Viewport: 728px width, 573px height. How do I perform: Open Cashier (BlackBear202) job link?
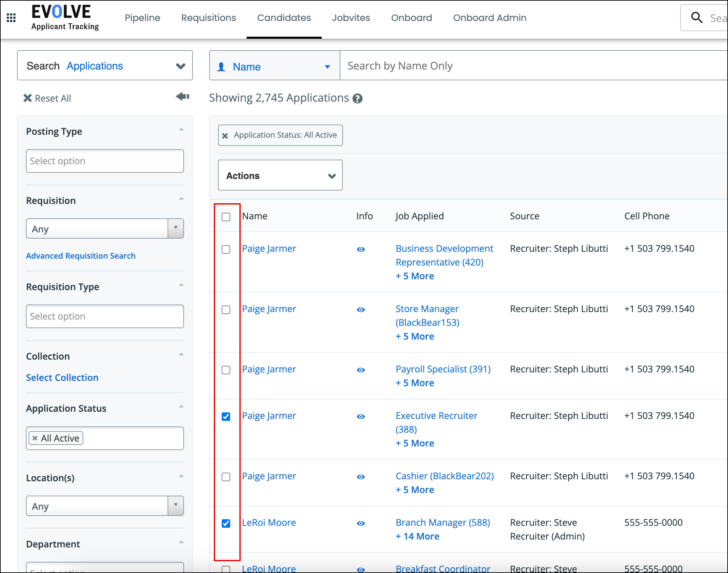pyautogui.click(x=445, y=476)
